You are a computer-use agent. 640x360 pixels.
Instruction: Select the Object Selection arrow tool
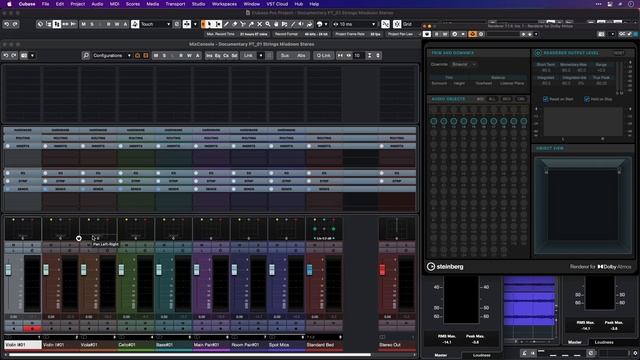(x=210, y=24)
